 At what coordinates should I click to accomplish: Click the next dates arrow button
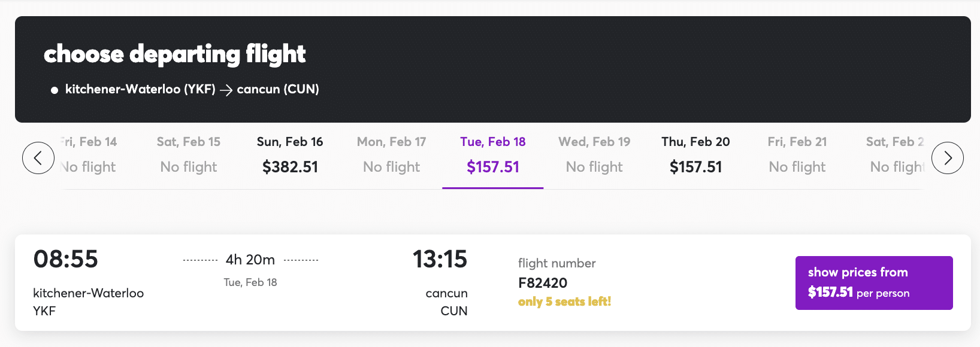pos(948,158)
